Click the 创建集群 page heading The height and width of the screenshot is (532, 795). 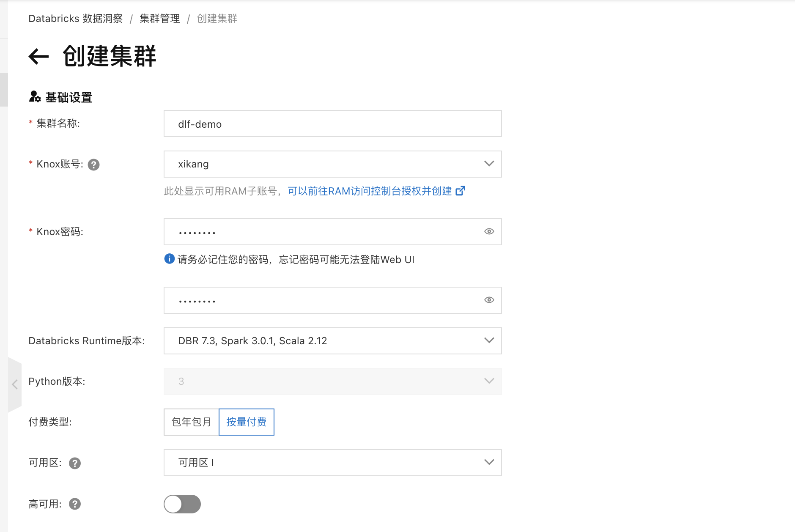110,56
